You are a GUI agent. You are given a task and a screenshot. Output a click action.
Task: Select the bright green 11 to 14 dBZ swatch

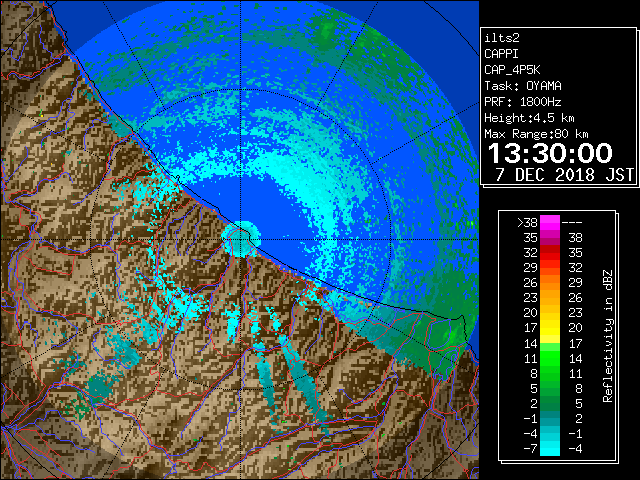coord(550,358)
